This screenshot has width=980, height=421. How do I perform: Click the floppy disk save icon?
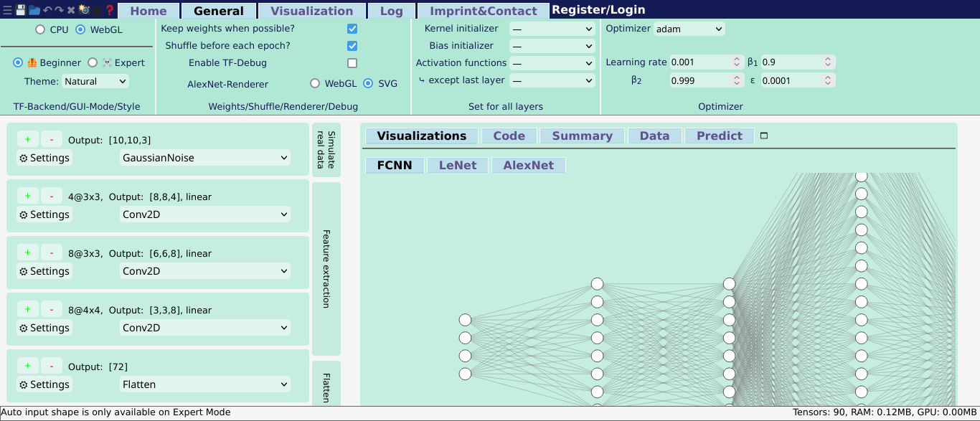coord(20,10)
